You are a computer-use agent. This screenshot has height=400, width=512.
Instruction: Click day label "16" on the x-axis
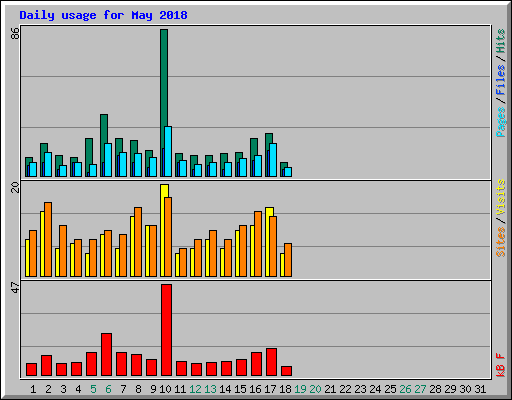255,389
